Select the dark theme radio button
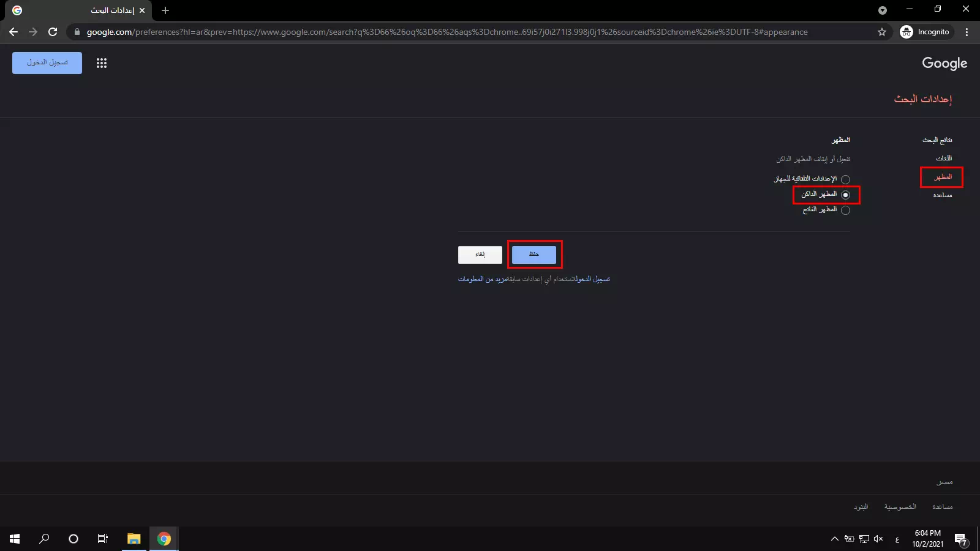 (845, 195)
